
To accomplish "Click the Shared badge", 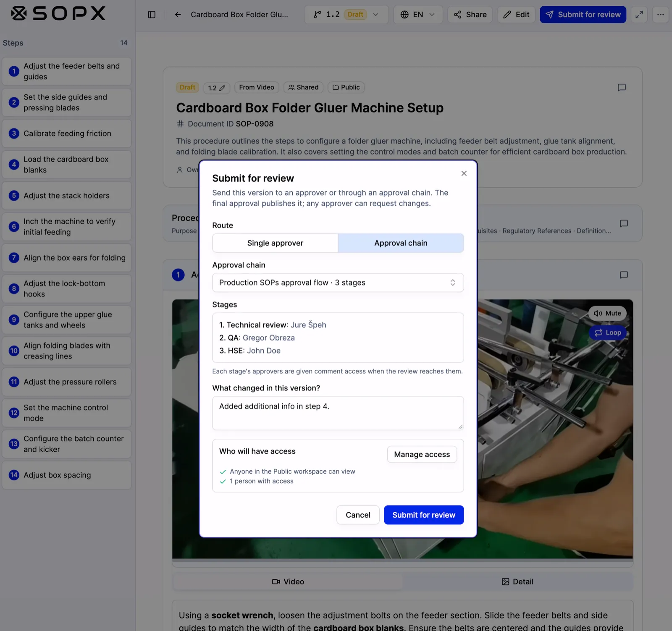I will tap(304, 87).
